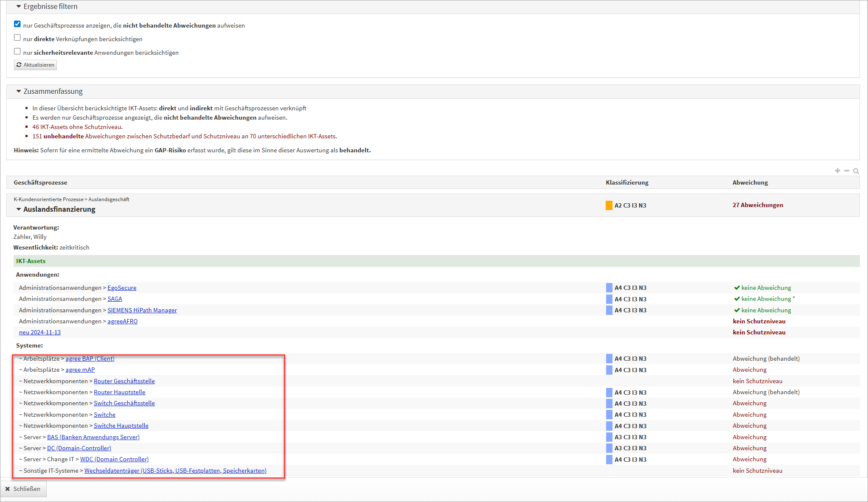The height and width of the screenshot is (502, 868).
Task: Enable nur direkte Verknüpfungen checkbox
Action: [x=17, y=38]
